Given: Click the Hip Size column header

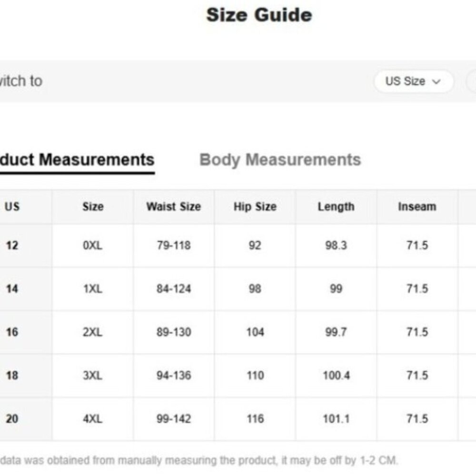Looking at the screenshot, I should coord(255,207).
